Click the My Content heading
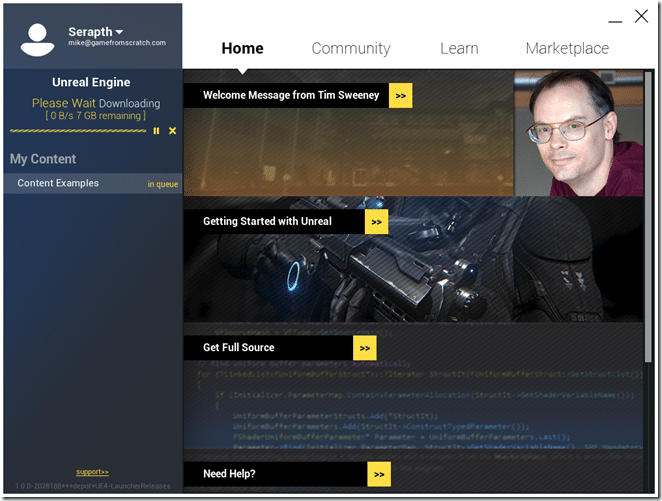Viewport: 662px width, 501px height. [x=43, y=159]
